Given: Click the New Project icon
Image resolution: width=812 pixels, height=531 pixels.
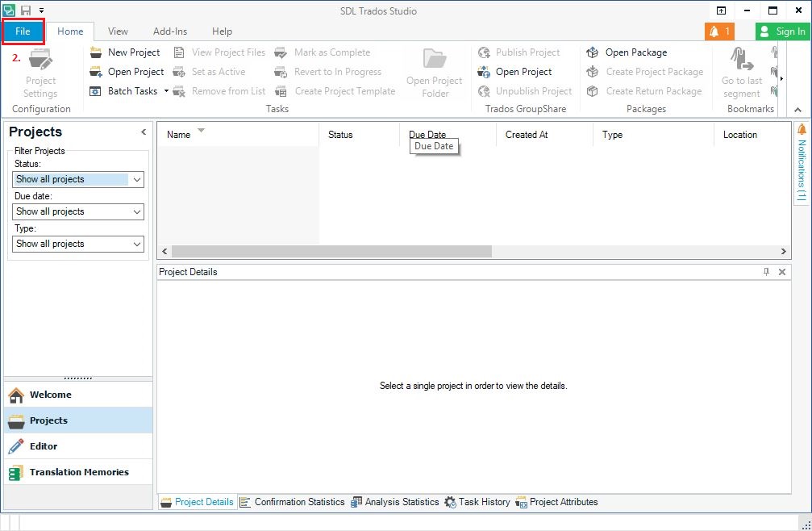Looking at the screenshot, I should click(x=96, y=52).
